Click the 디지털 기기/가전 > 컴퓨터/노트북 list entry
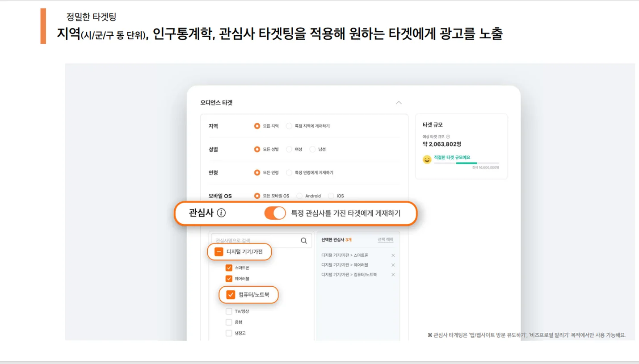639x364 pixels. (x=349, y=275)
